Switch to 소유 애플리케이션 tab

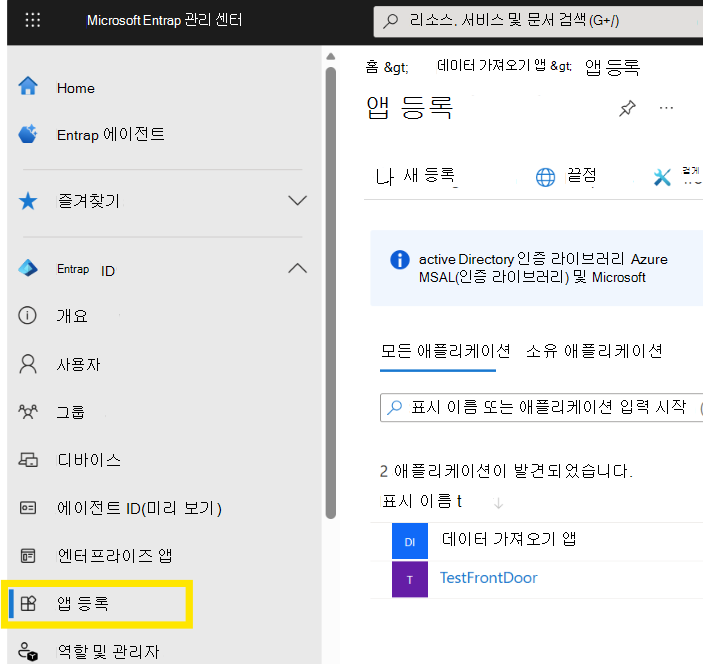pos(594,351)
